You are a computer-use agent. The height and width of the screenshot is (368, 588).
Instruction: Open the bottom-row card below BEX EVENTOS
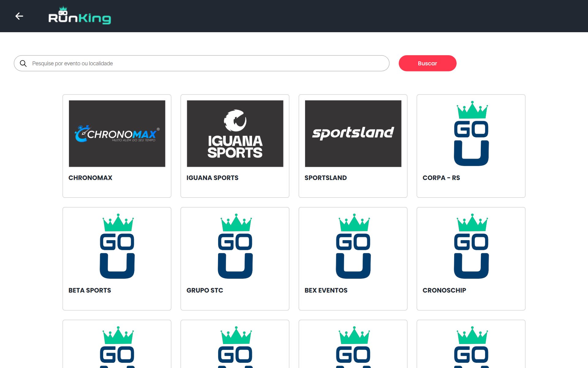(x=353, y=344)
